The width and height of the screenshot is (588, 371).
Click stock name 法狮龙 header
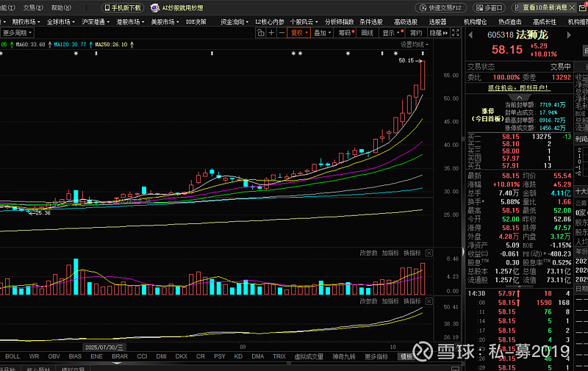click(531, 35)
